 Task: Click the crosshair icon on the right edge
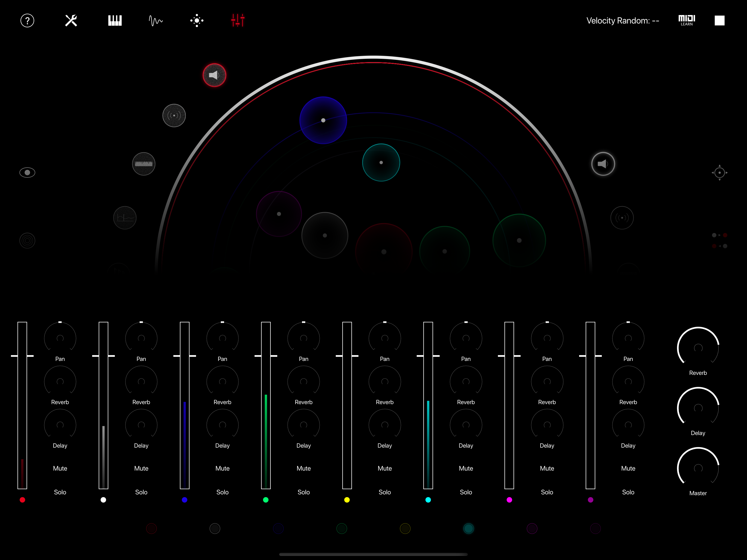pyautogui.click(x=720, y=172)
